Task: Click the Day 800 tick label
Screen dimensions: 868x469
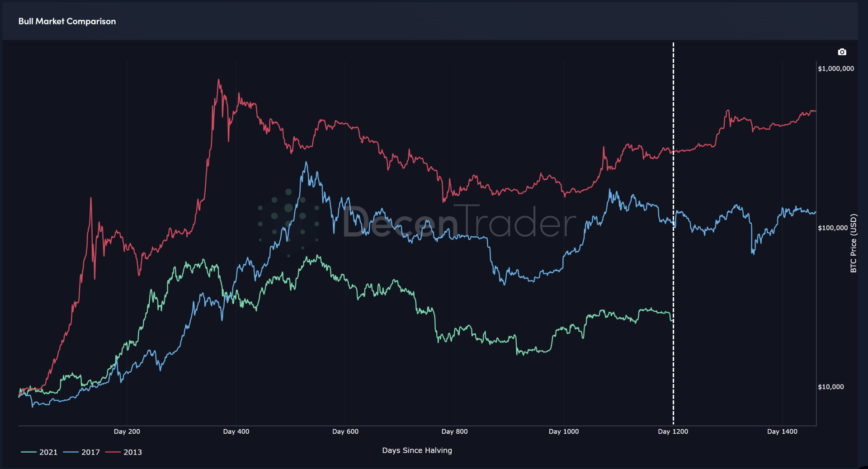Action: (454, 431)
